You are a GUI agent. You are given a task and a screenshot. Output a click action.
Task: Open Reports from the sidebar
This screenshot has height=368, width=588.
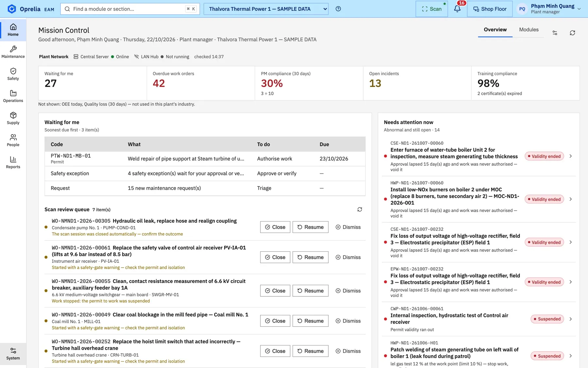pyautogui.click(x=13, y=162)
